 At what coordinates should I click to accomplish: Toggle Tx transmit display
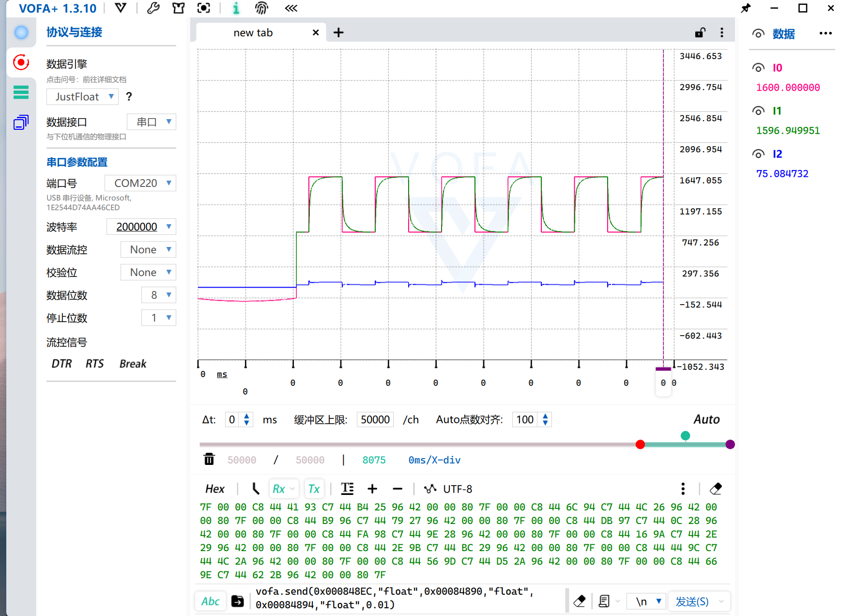314,489
